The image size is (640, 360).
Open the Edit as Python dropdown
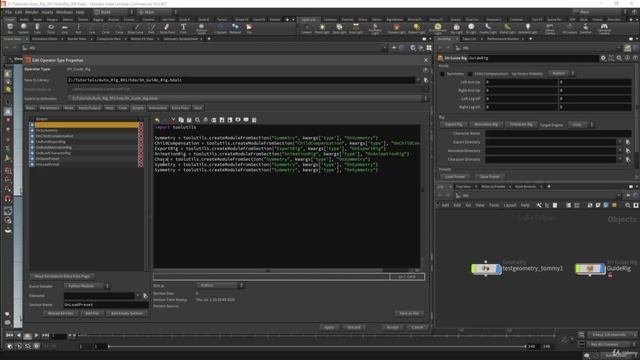click(220, 285)
